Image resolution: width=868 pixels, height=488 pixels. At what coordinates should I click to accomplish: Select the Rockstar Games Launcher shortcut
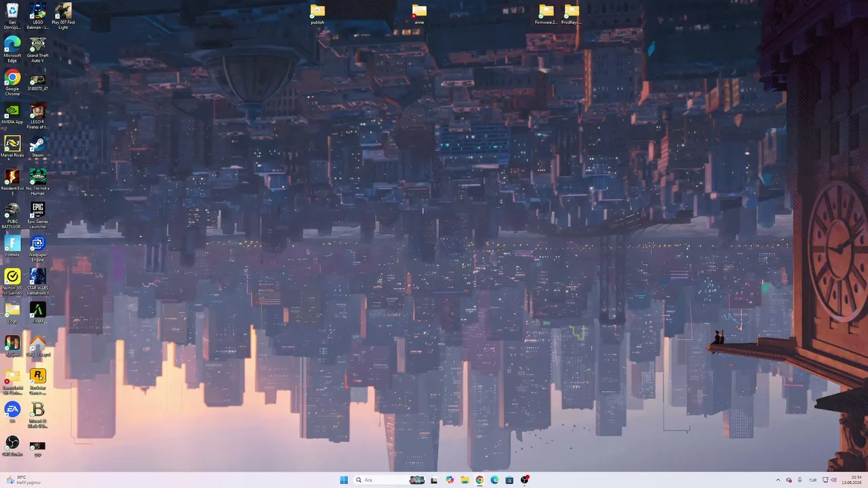[x=38, y=381]
